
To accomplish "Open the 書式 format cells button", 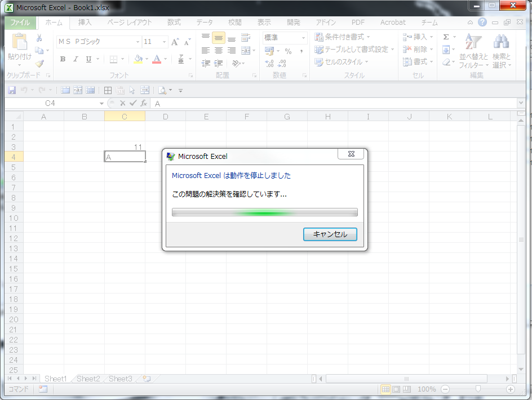I will click(418, 62).
